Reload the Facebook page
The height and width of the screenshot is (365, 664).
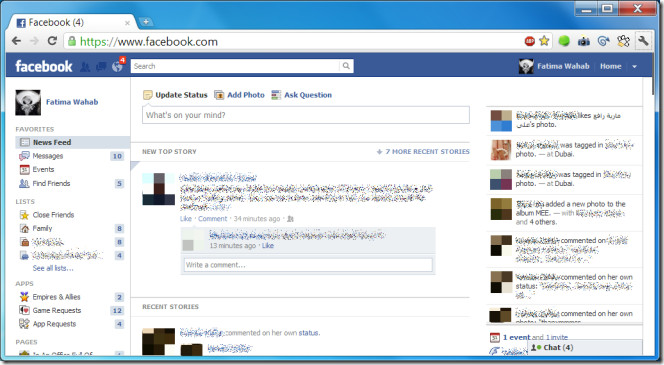point(52,41)
